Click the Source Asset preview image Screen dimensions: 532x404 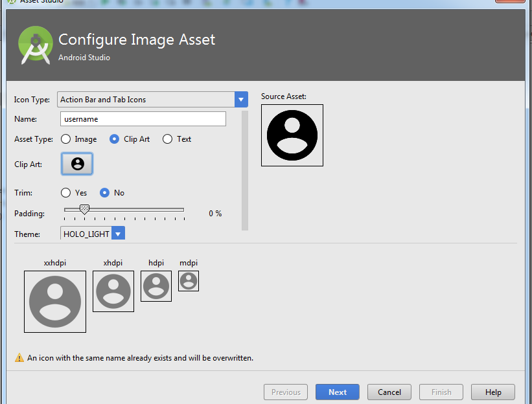(292, 135)
